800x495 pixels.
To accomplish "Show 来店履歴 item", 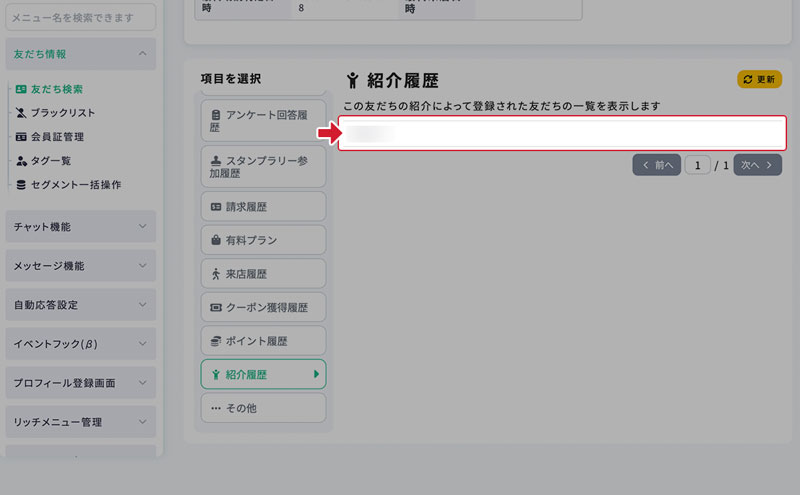I will [x=263, y=274].
